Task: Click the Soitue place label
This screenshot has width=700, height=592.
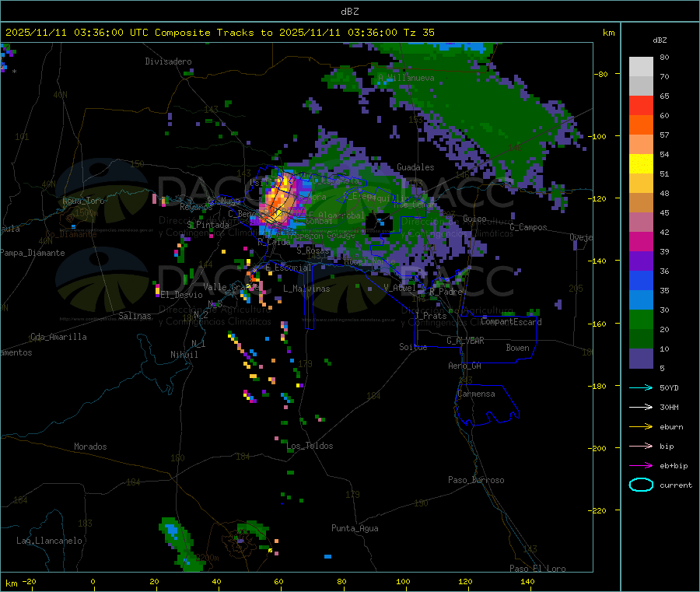Action: [414, 347]
